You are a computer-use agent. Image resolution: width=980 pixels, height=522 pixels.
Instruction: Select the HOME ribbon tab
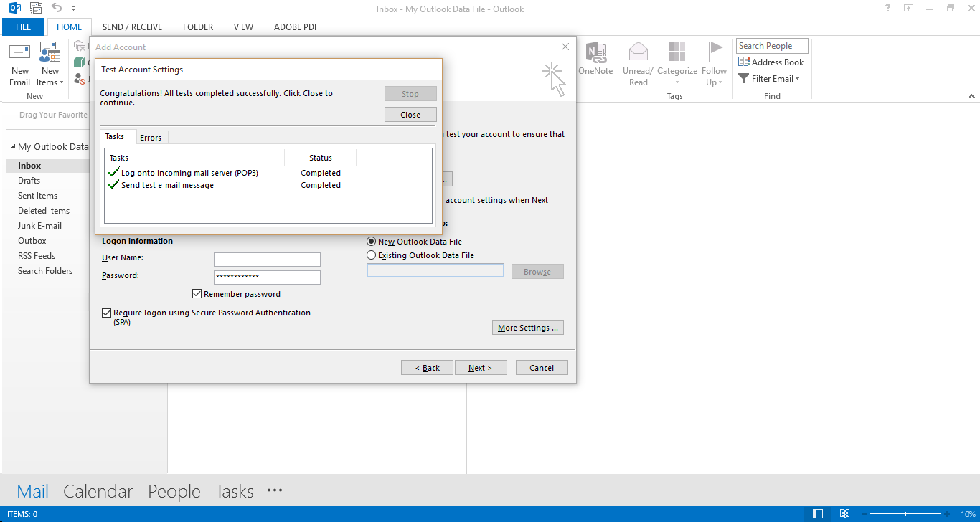pyautogui.click(x=70, y=27)
